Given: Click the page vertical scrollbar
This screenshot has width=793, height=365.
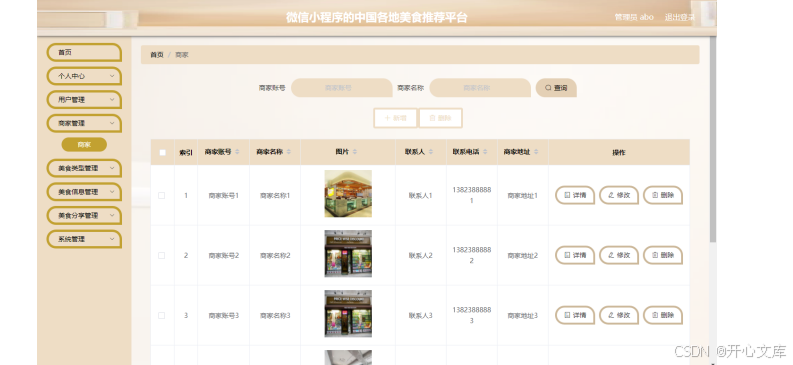Looking at the screenshot, I should pyautogui.click(x=713, y=139).
